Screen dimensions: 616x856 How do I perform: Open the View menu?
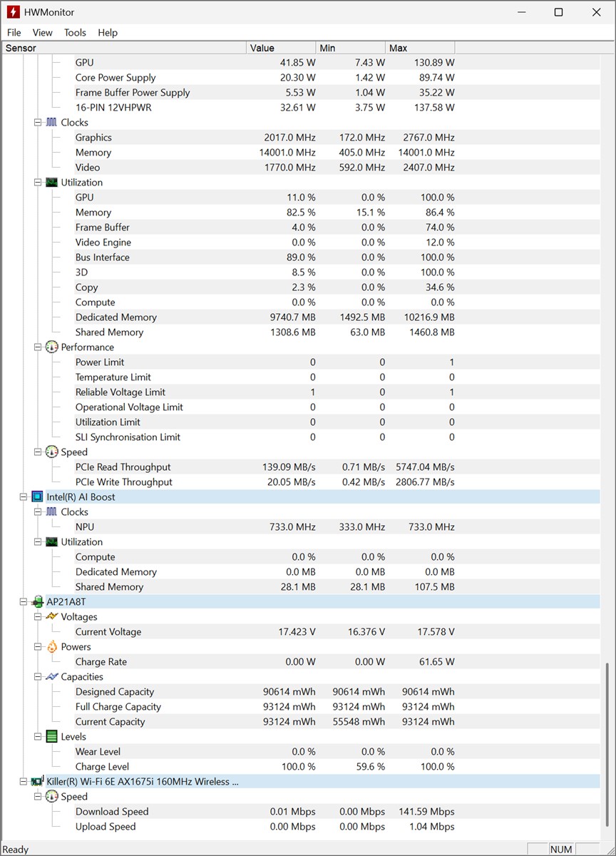tap(43, 33)
